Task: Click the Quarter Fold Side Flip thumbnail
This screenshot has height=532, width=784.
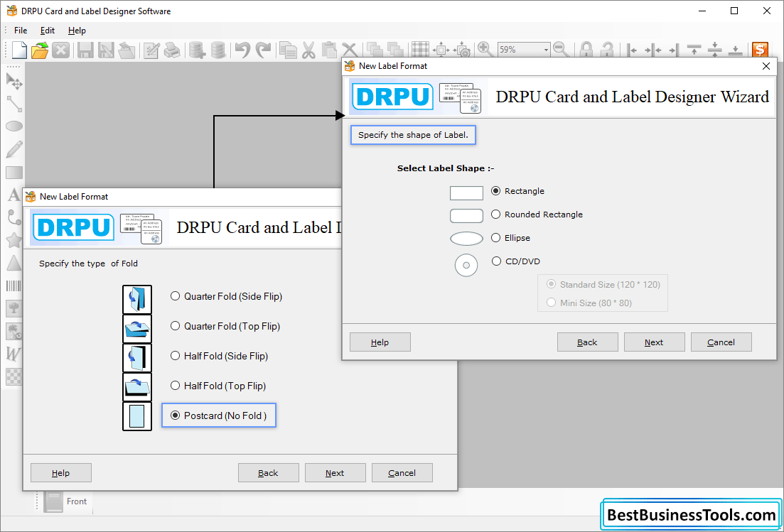Action: click(x=137, y=299)
